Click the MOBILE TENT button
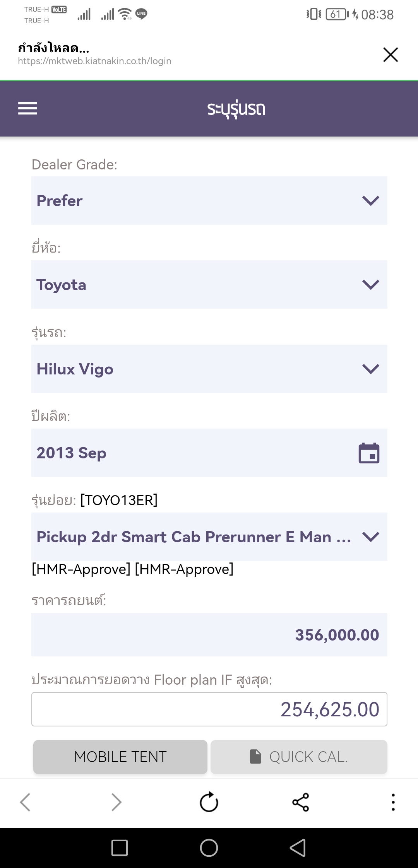 (120, 757)
